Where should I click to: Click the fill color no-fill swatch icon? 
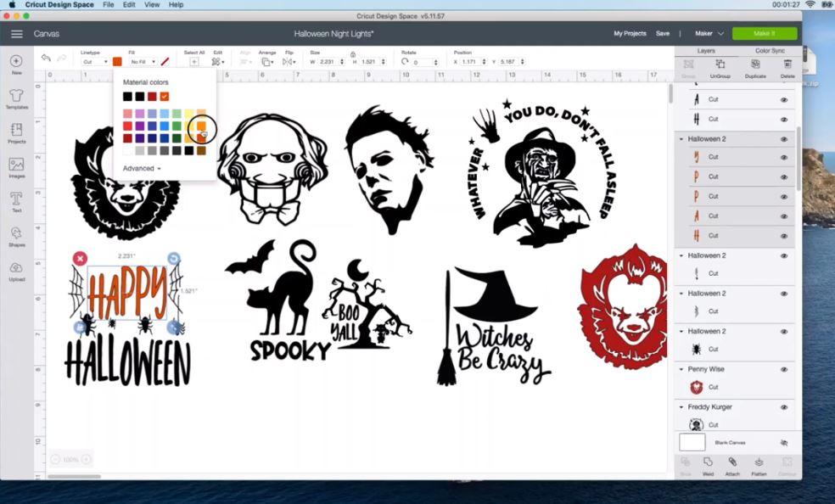165,62
